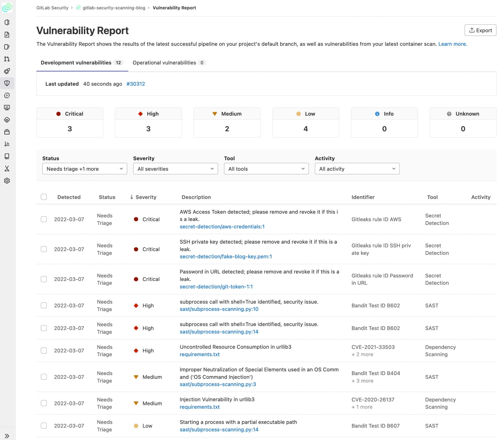Click the Analytics chart icon in sidebar
This screenshot has height=440, width=504.
(x=7, y=144)
